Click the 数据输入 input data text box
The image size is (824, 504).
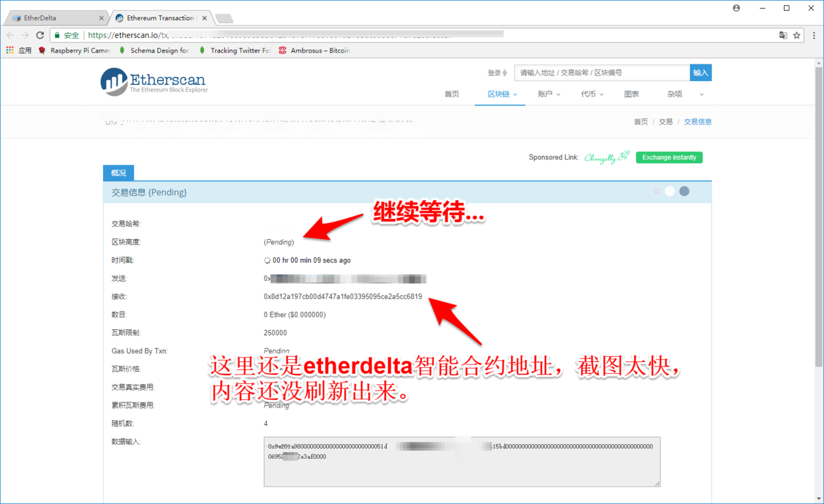click(462, 462)
